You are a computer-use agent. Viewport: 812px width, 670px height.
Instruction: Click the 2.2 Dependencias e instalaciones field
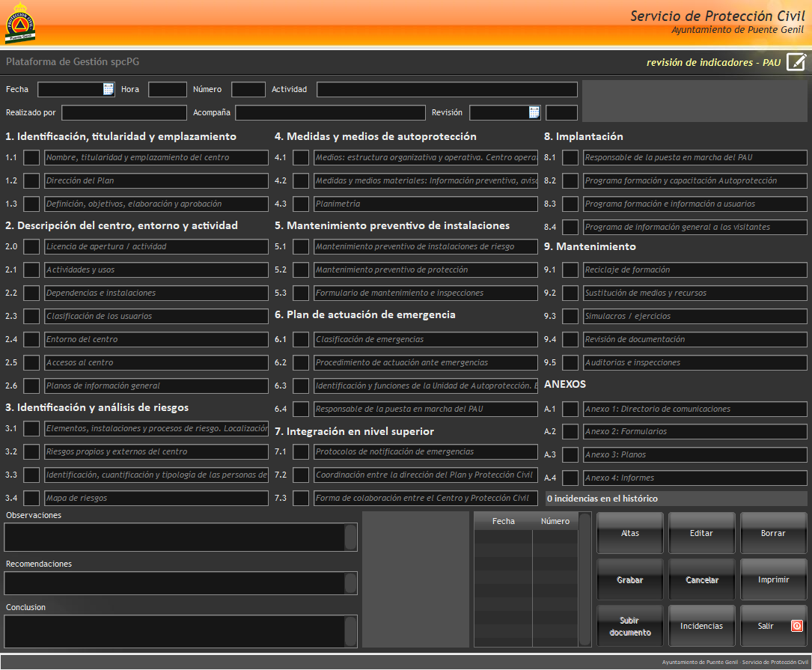156,293
